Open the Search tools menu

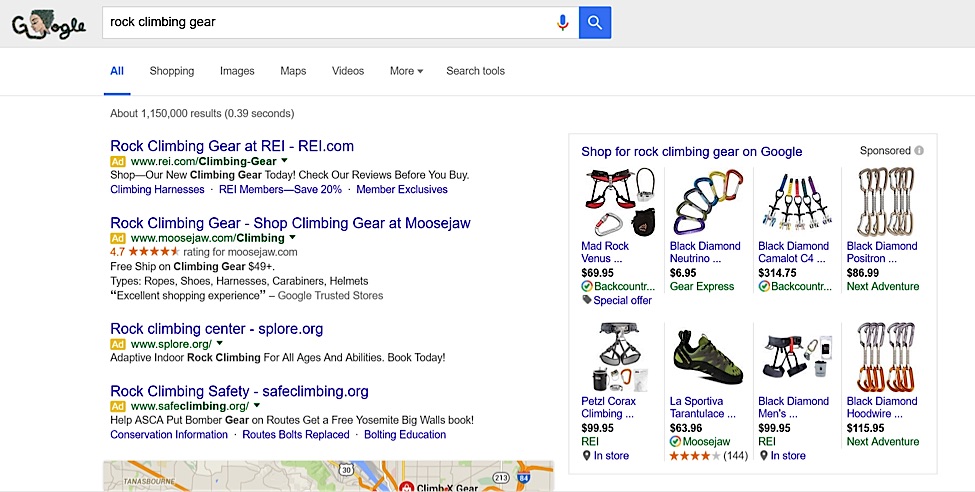475,71
